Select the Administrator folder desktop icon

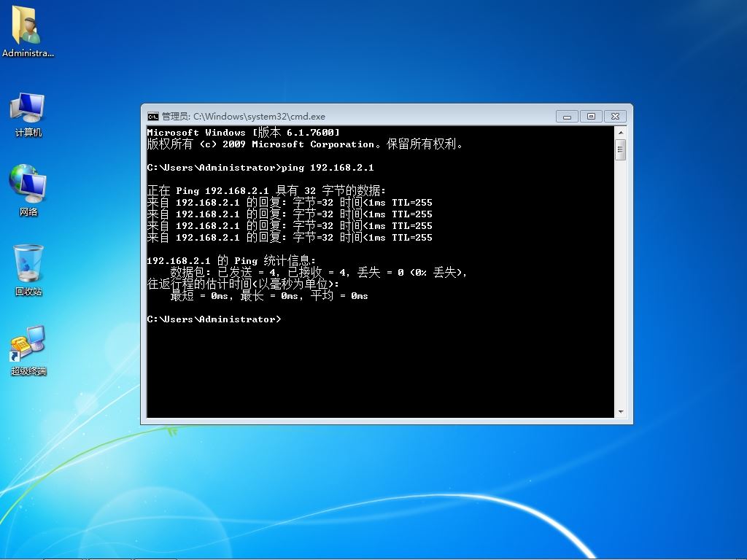[28, 31]
